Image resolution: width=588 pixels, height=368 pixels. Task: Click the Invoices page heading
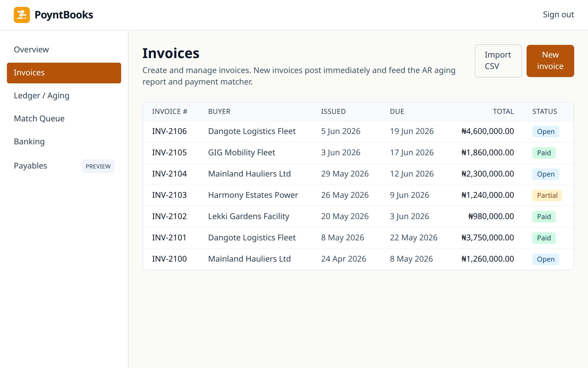171,53
